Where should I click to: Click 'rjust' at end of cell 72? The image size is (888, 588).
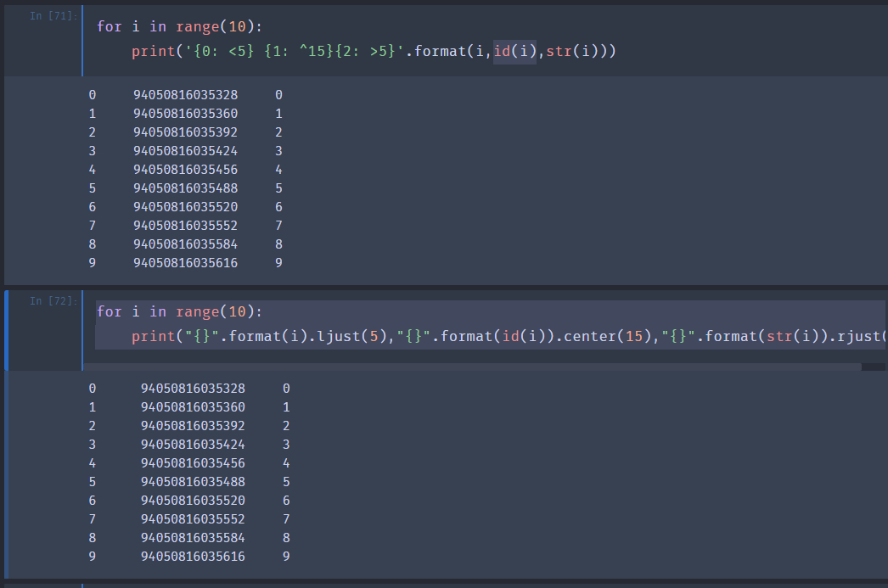coord(858,337)
